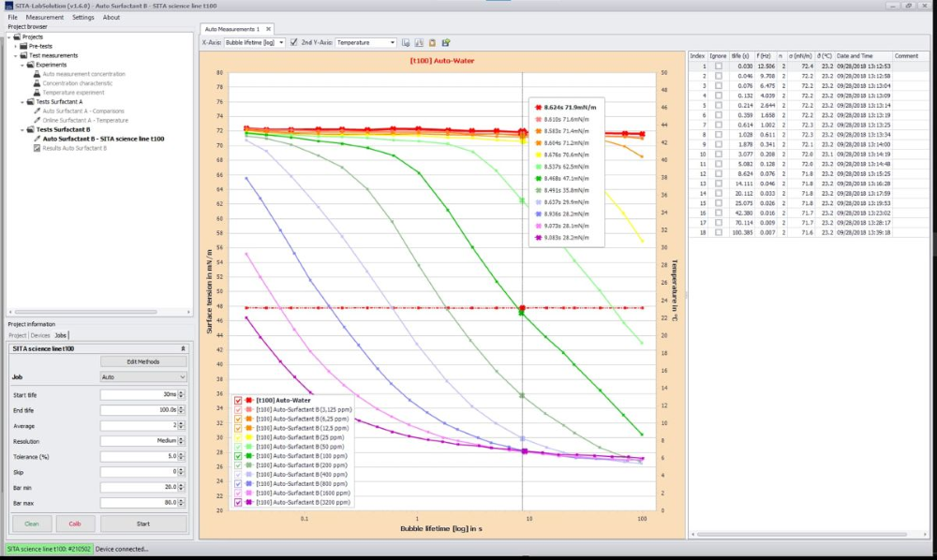
Task: Toggle the 2nd Y-Axis checkbox
Action: (294, 42)
